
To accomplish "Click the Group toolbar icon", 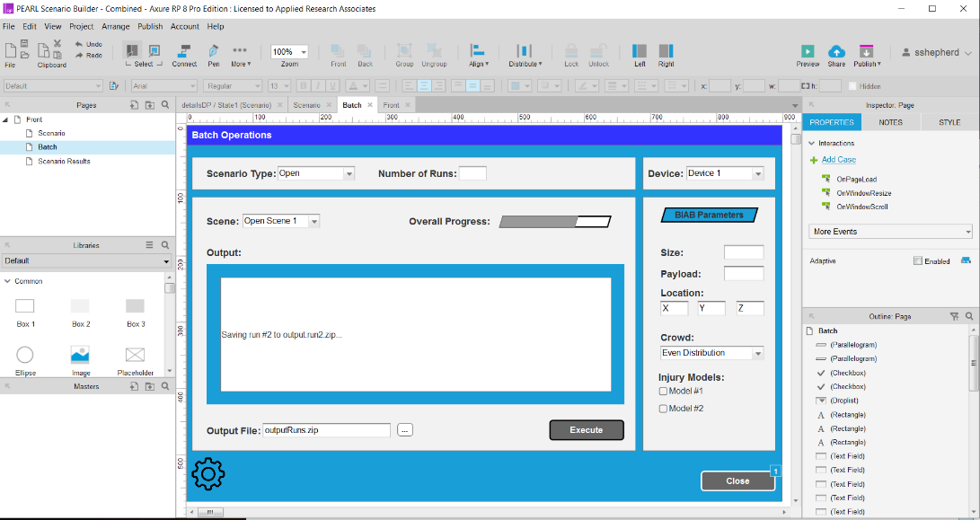I will tap(404, 54).
